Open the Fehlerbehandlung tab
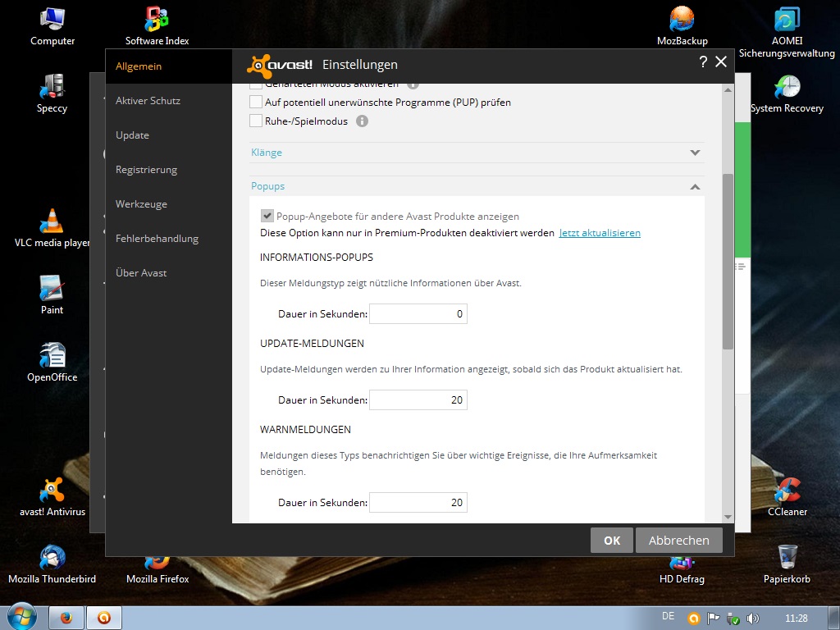Image resolution: width=840 pixels, height=630 pixels. pos(157,239)
